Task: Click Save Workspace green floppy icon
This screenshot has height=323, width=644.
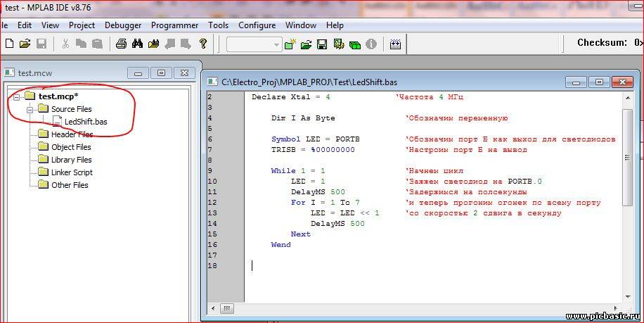Action: [x=322, y=44]
